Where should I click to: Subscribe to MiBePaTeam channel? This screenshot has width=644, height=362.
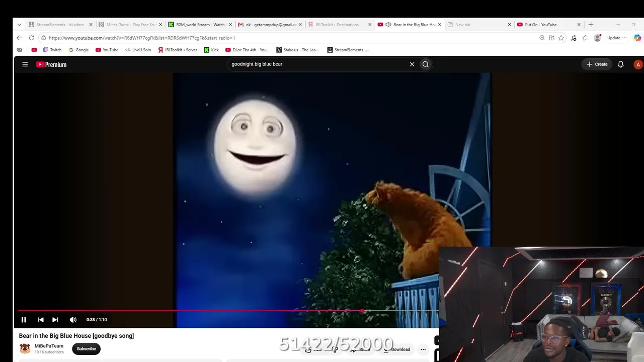[86, 349]
